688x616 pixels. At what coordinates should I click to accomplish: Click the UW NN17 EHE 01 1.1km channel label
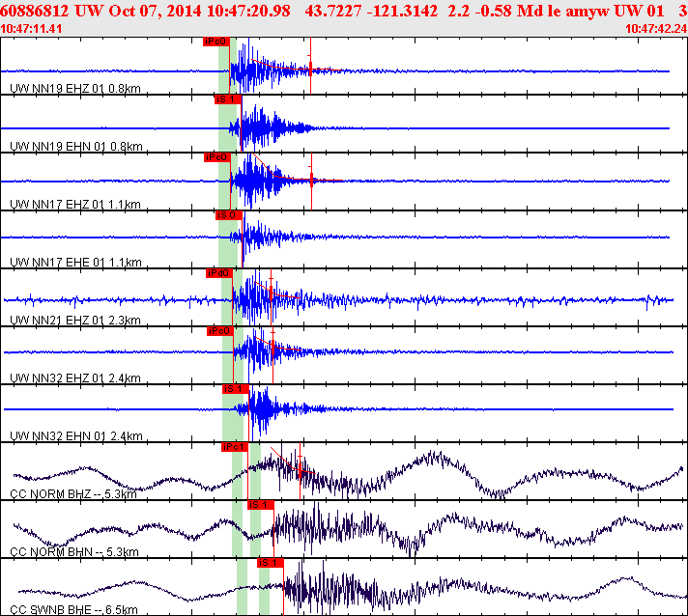(74, 263)
